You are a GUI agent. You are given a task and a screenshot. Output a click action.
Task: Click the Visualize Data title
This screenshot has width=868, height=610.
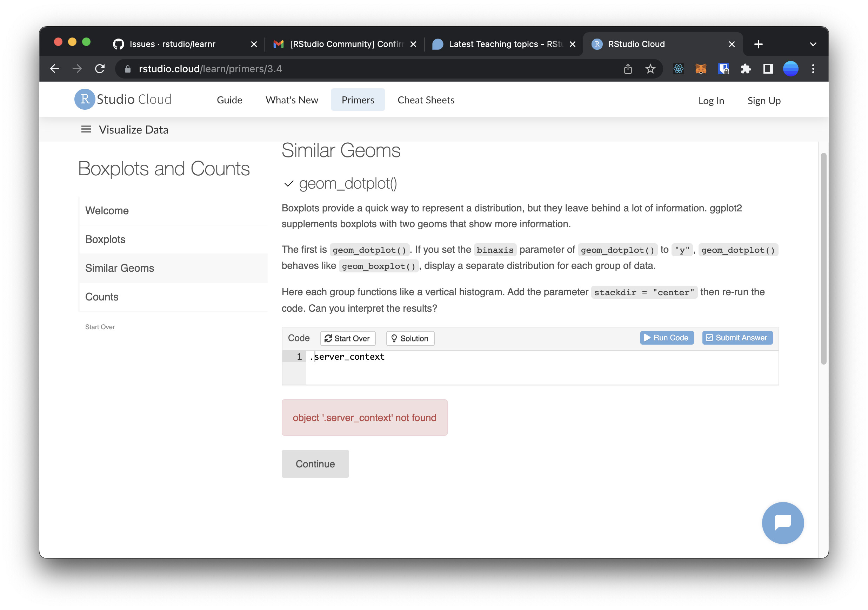133,130
